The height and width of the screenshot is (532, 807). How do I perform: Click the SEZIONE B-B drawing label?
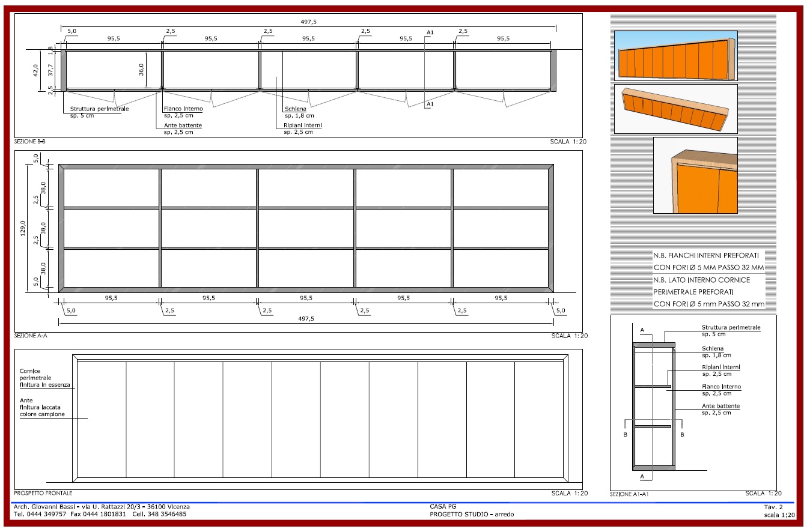(x=32, y=142)
